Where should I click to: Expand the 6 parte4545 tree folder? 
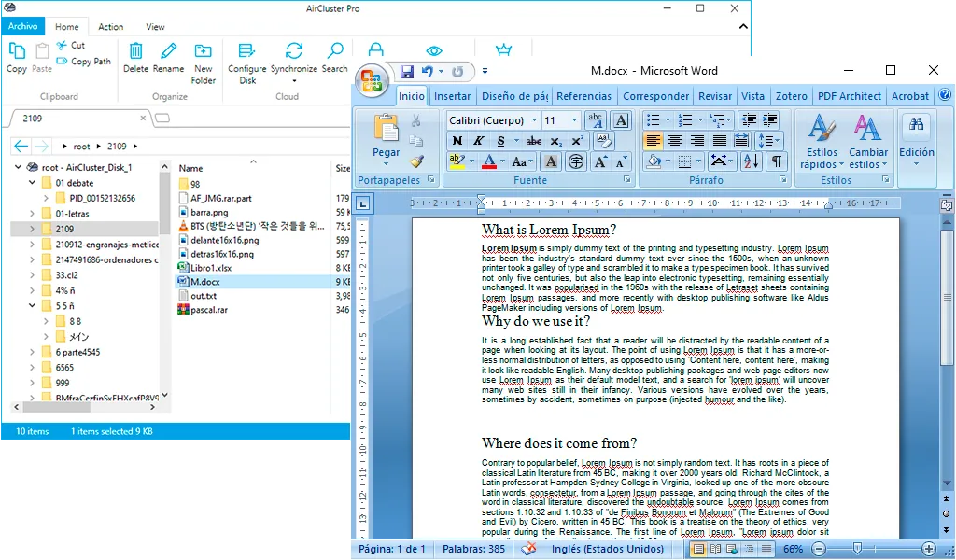[x=33, y=352]
